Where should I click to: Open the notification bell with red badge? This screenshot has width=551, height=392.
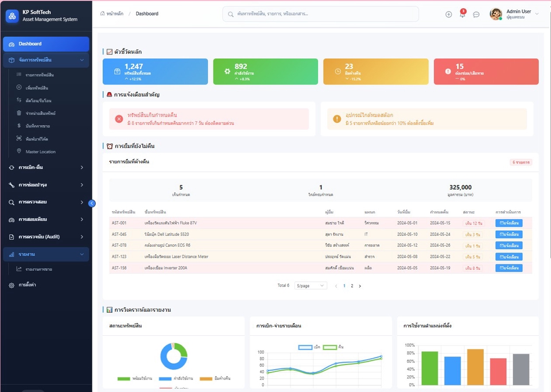[x=462, y=13]
